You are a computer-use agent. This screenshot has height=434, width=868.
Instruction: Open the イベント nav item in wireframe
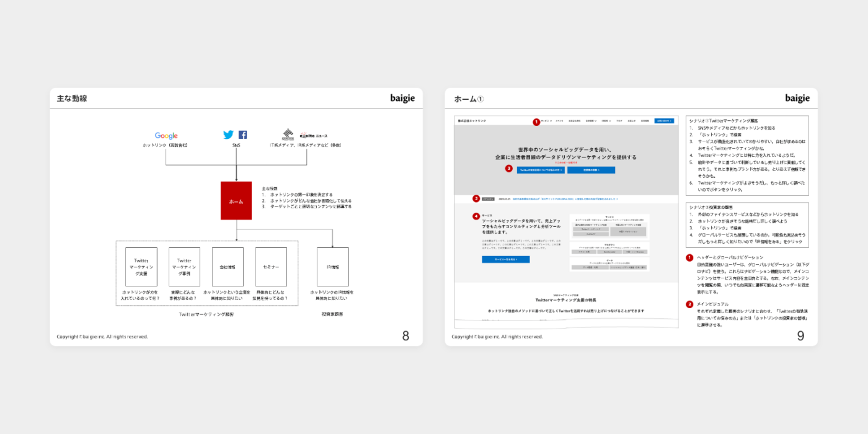(x=559, y=121)
